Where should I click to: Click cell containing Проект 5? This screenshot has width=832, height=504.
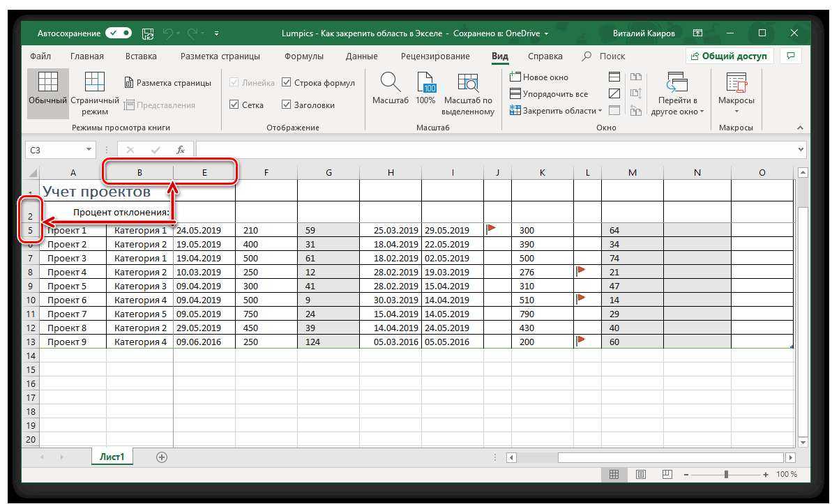[73, 286]
